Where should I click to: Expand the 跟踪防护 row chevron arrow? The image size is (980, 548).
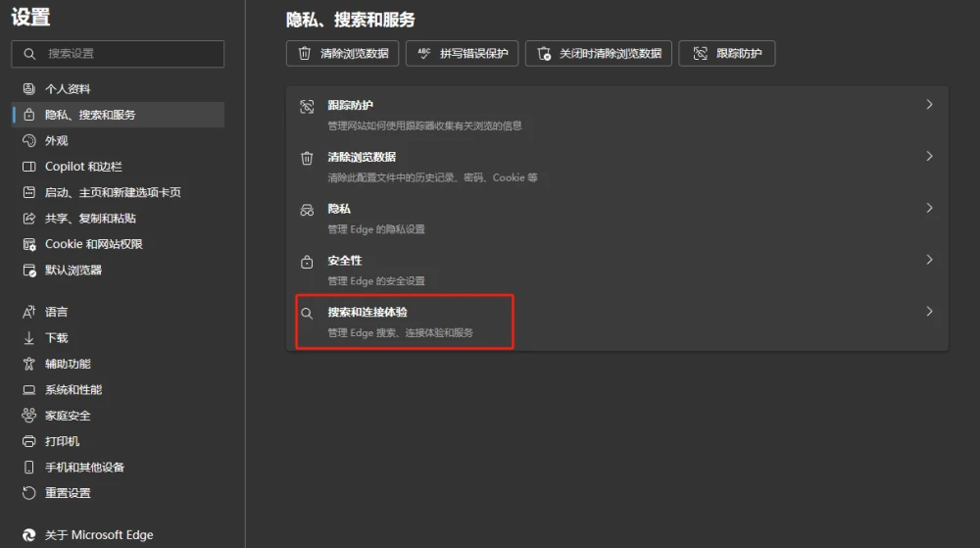coord(929,105)
